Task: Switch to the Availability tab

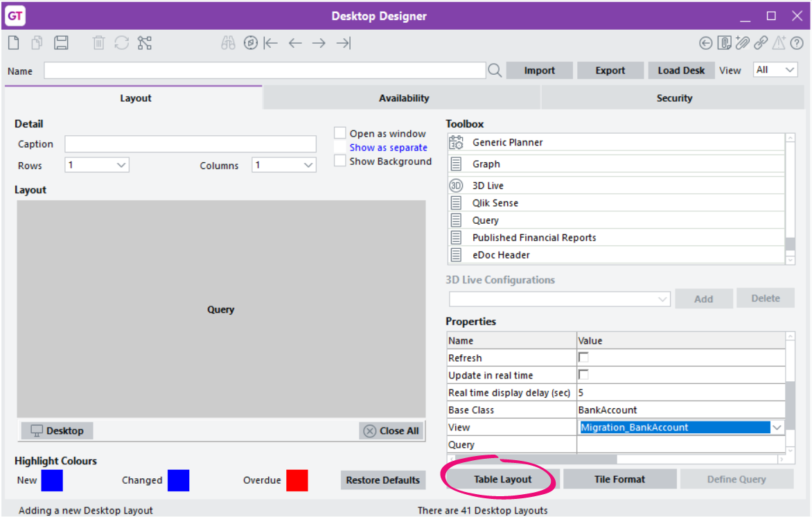Action: coord(403,98)
